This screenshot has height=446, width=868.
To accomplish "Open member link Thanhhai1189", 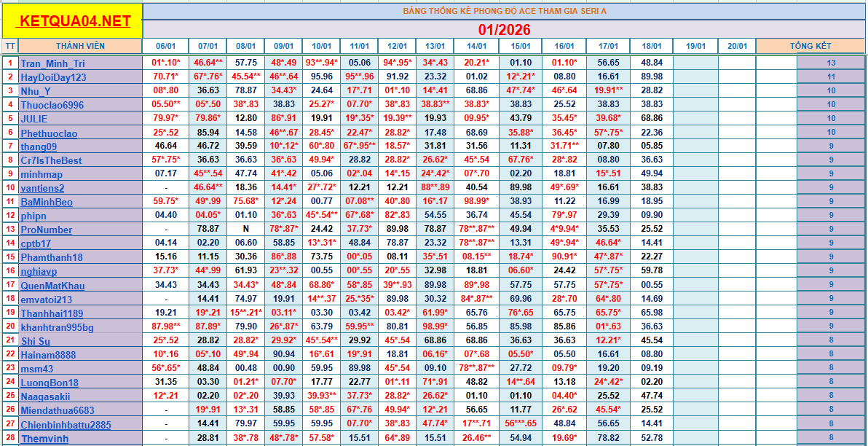I will point(52,313).
